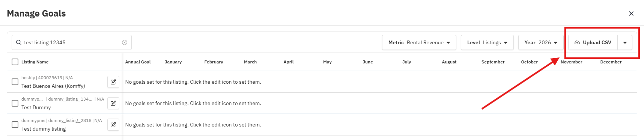Click the Annual Goal column header
The image size is (644, 140).
(x=138, y=62)
